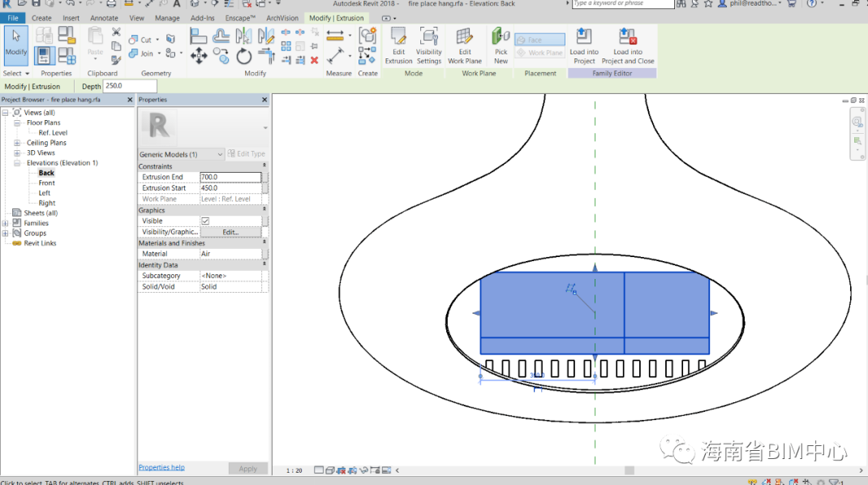Click the Align tool icon

(x=198, y=36)
